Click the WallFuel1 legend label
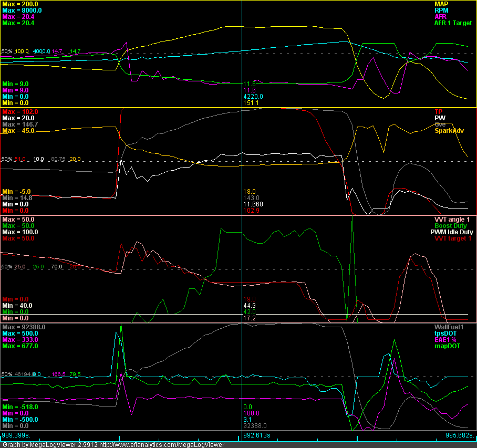This screenshot has height=448, width=477. tap(449, 327)
